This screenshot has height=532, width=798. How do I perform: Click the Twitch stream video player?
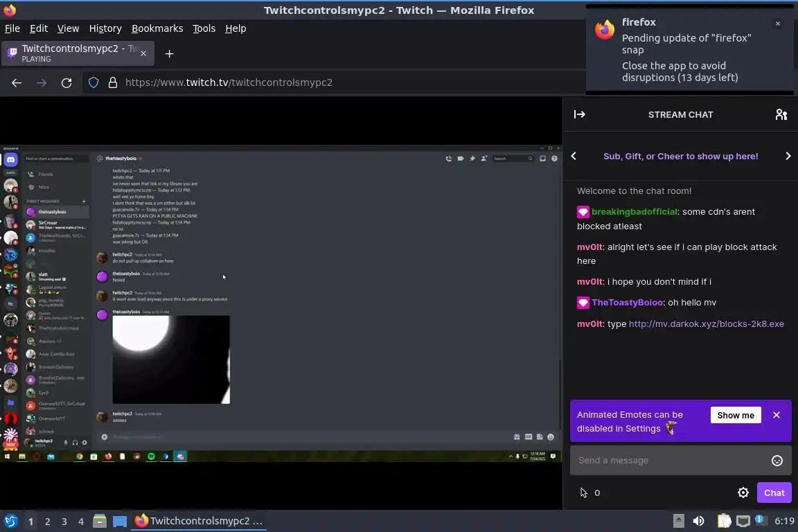pos(281,303)
